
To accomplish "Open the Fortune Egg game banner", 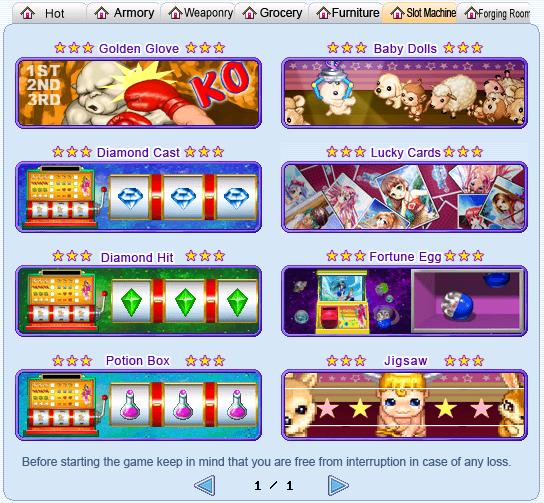I will point(404,301).
